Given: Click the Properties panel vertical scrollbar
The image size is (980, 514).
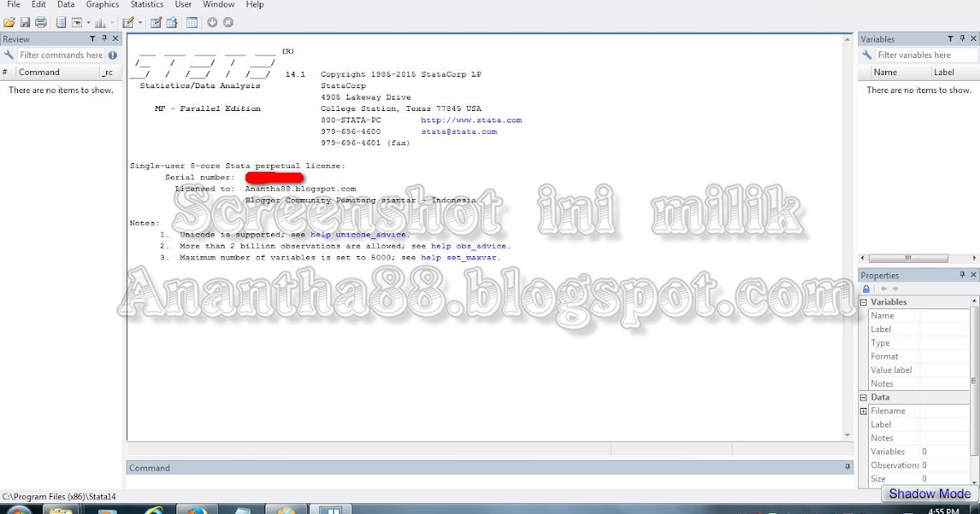Looking at the screenshot, I should 973,392.
